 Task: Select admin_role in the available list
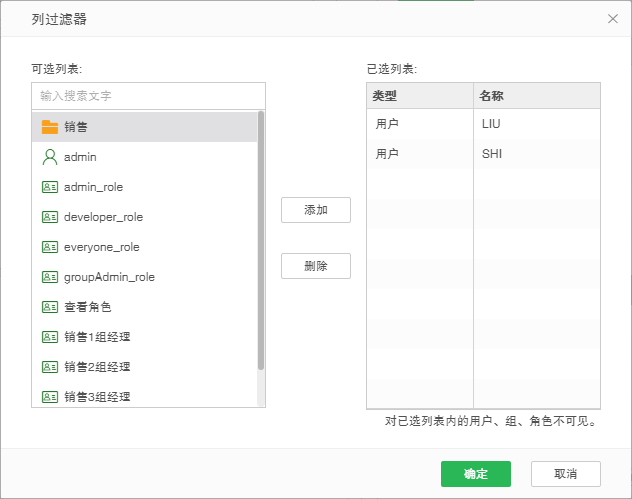click(x=144, y=187)
